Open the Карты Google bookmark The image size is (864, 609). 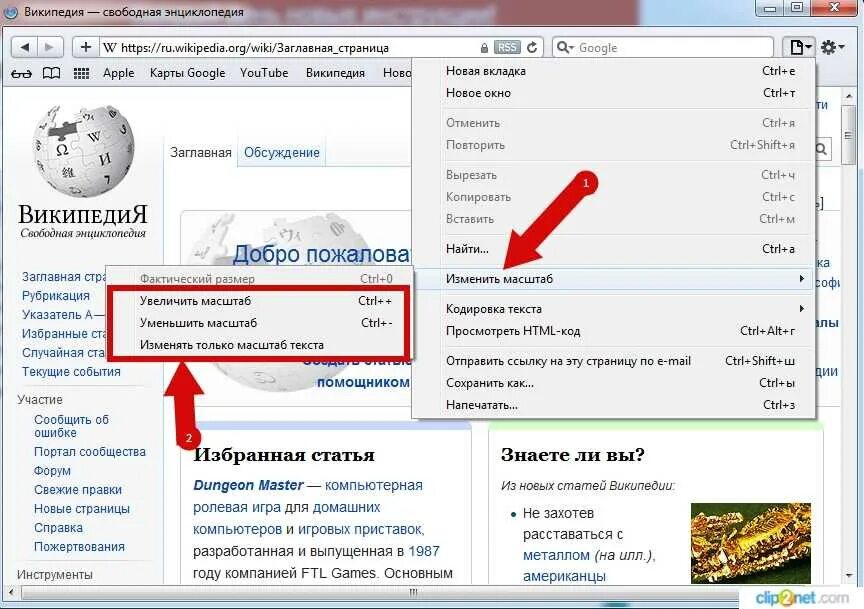click(x=187, y=73)
